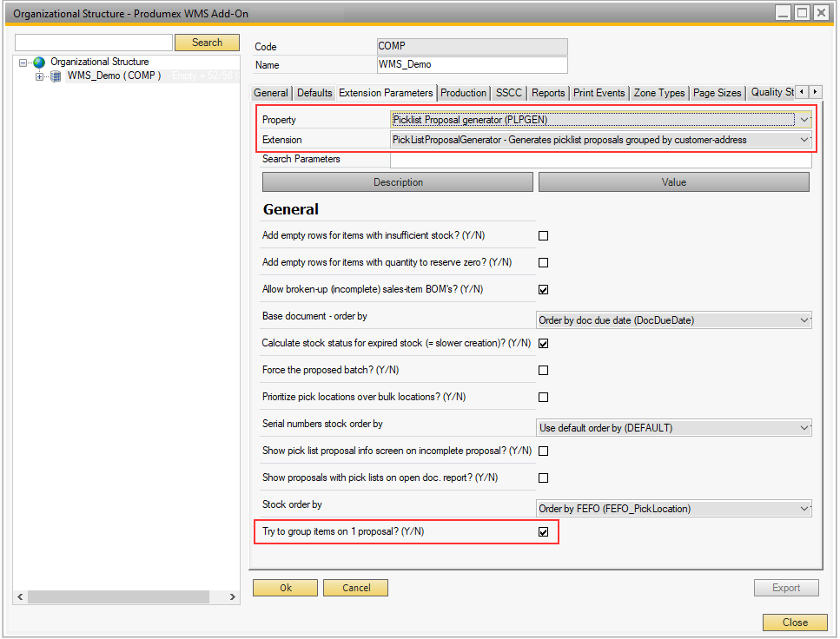The width and height of the screenshot is (840, 639).
Task: Collapse the Organizational Structure root node
Action: point(24,63)
